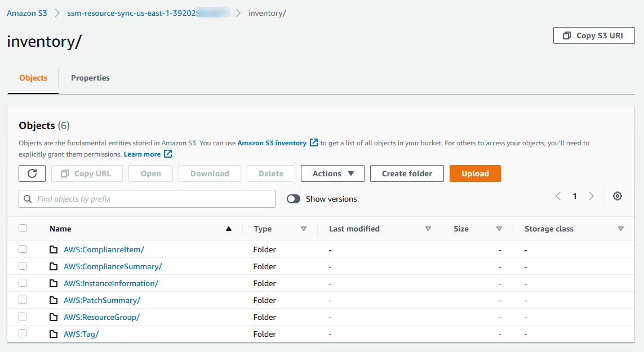Sort by the Name column arrow
644x352 pixels.
pyautogui.click(x=229, y=229)
